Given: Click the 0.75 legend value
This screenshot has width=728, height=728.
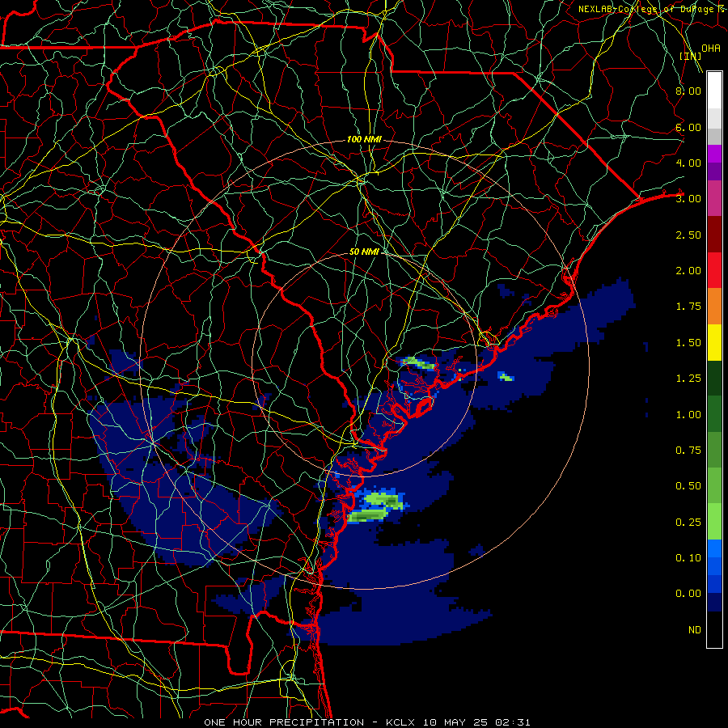Looking at the screenshot, I should coord(688,451).
